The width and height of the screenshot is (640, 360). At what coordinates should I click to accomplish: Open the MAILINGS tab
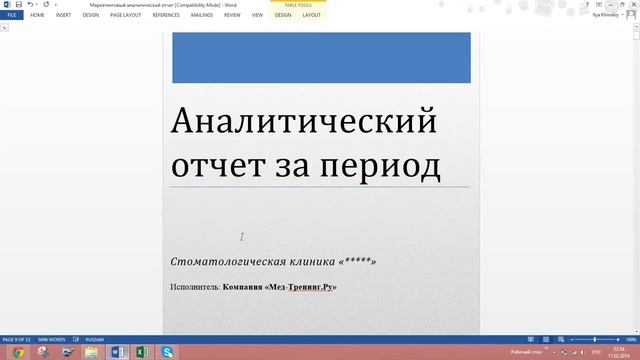[202, 15]
